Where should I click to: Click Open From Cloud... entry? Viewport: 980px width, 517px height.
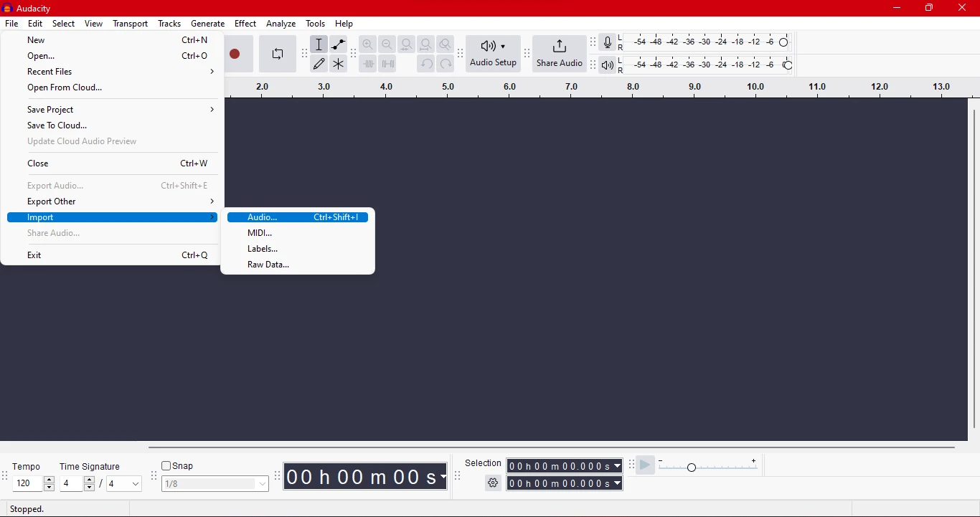coord(112,87)
